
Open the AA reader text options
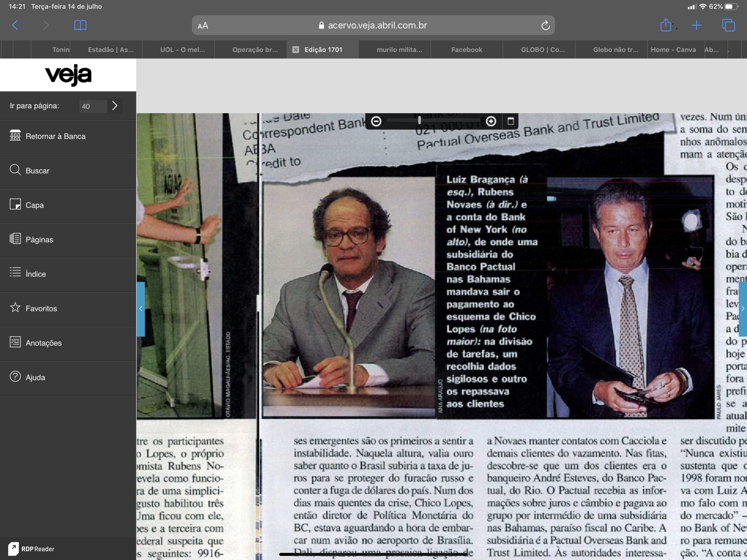coord(203,26)
